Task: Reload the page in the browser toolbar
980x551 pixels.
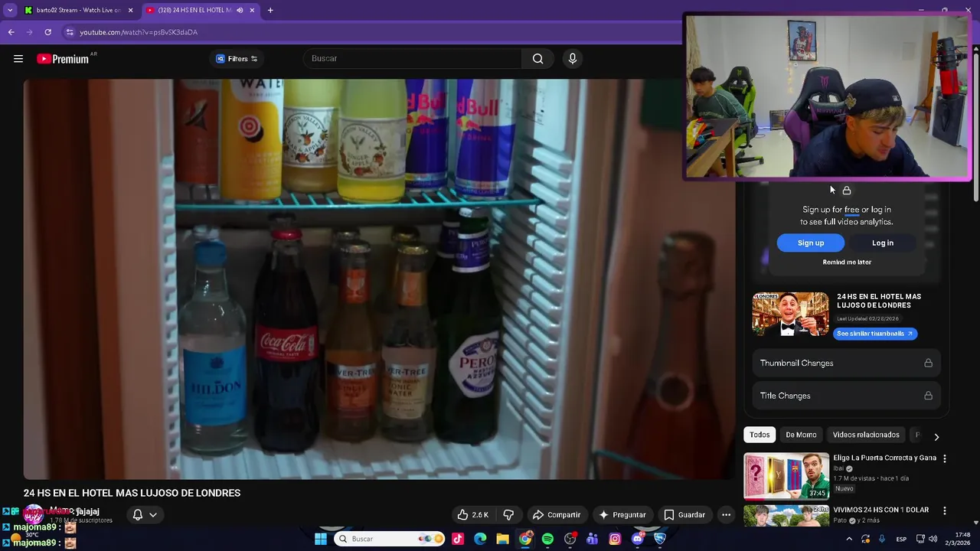Action: click(47, 32)
